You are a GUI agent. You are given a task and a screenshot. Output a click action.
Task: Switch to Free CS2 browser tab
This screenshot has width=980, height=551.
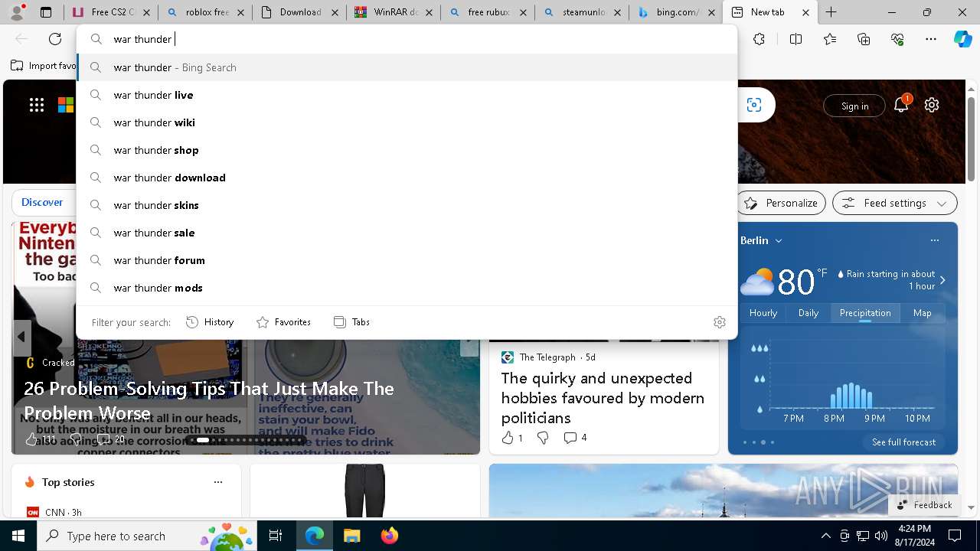tap(112, 12)
